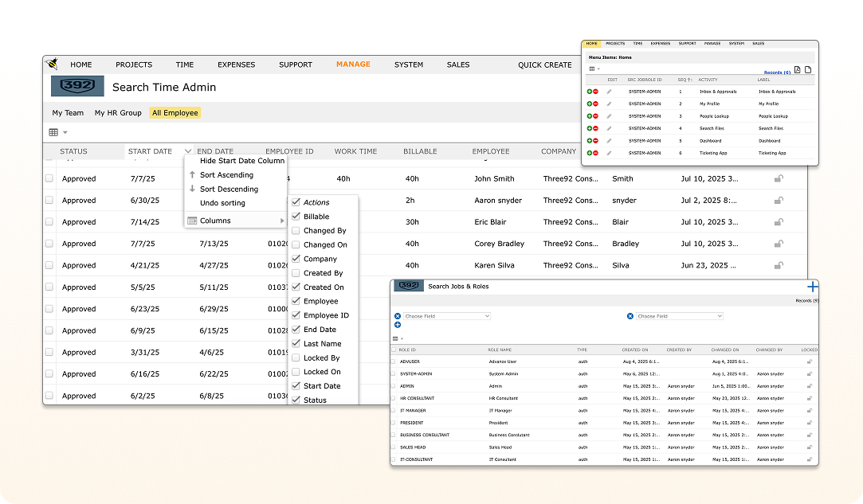The width and height of the screenshot is (863, 504).
Task: Open second Choose Field dropdown in Jobs & Roles
Action: [679, 316]
